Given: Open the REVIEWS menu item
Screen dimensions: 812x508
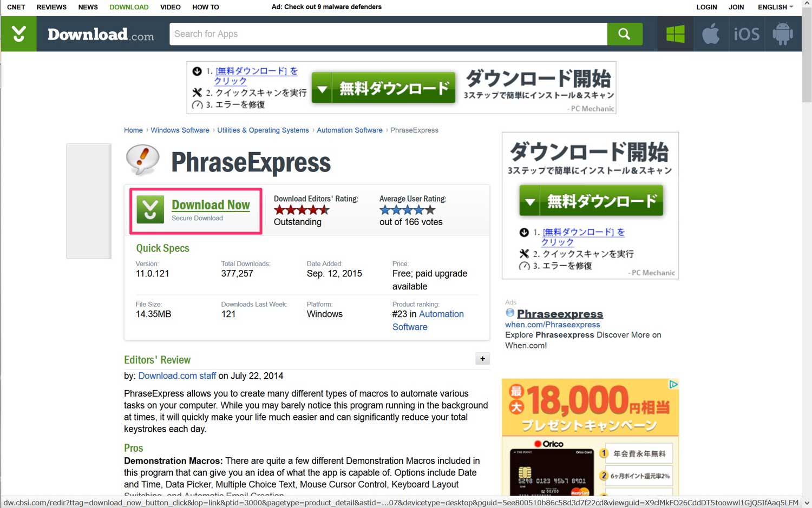Looking at the screenshot, I should click(x=51, y=7).
